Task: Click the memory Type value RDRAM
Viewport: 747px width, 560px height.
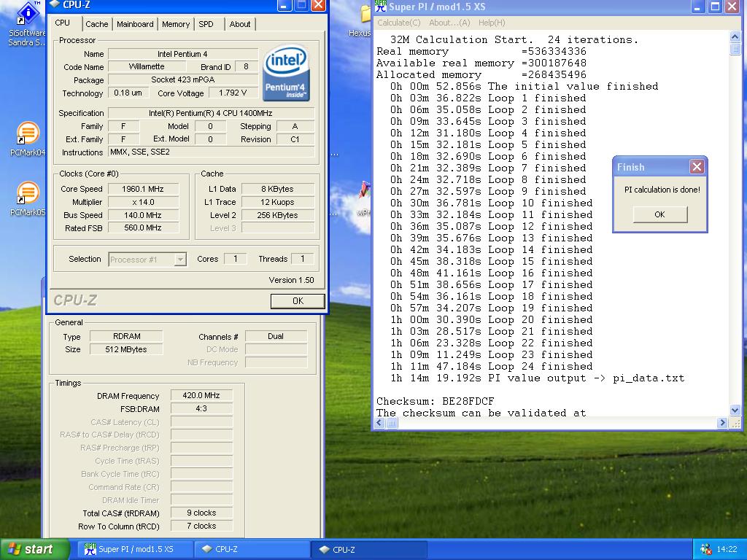Action: [126, 336]
